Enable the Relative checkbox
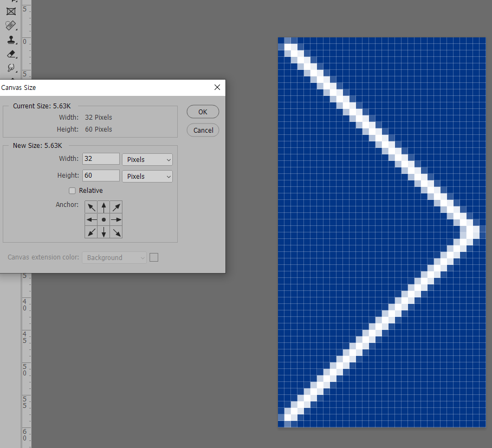 (72, 191)
